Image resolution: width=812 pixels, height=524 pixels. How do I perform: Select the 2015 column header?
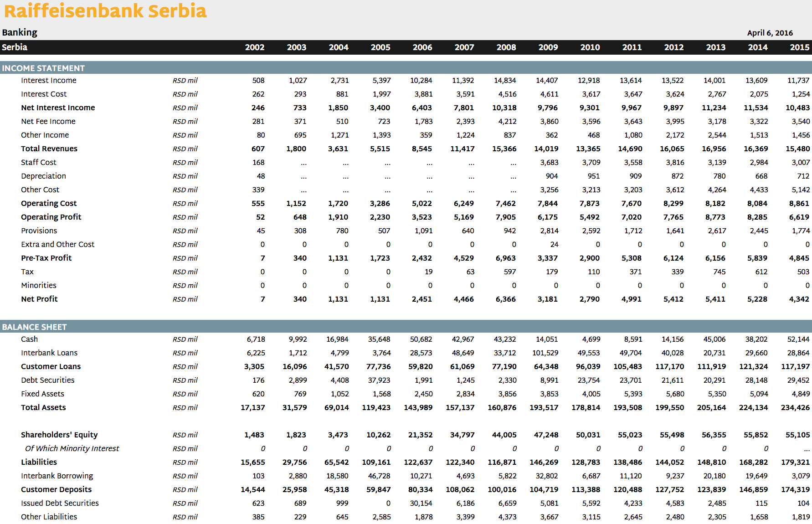pyautogui.click(x=800, y=47)
